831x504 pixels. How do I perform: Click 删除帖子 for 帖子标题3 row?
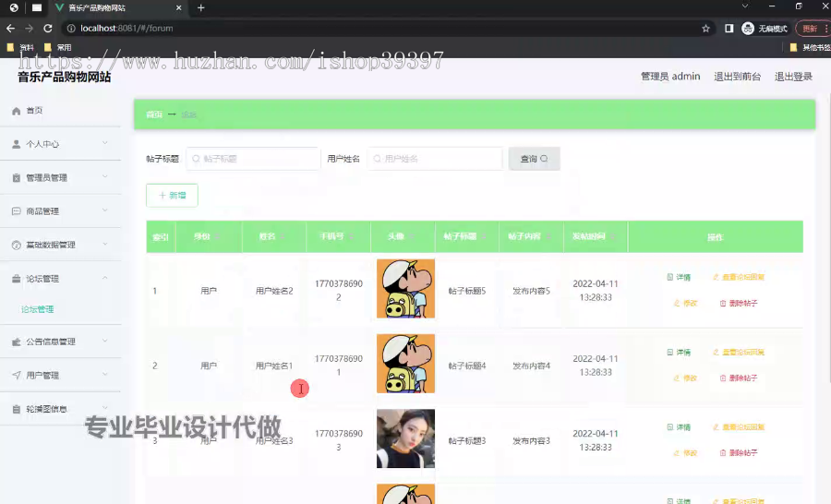(x=739, y=453)
